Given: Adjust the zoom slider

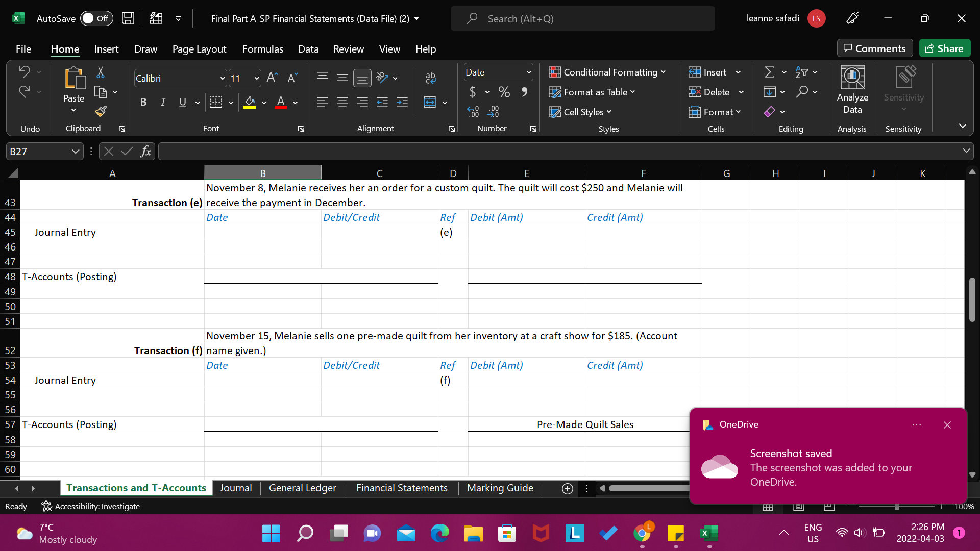Looking at the screenshot, I should [896, 506].
